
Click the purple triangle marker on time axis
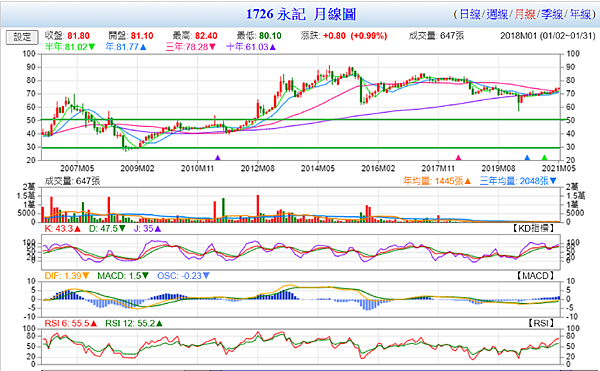(x=218, y=157)
